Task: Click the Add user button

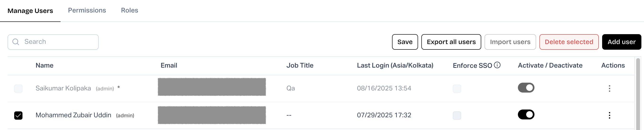Action: (x=621, y=42)
